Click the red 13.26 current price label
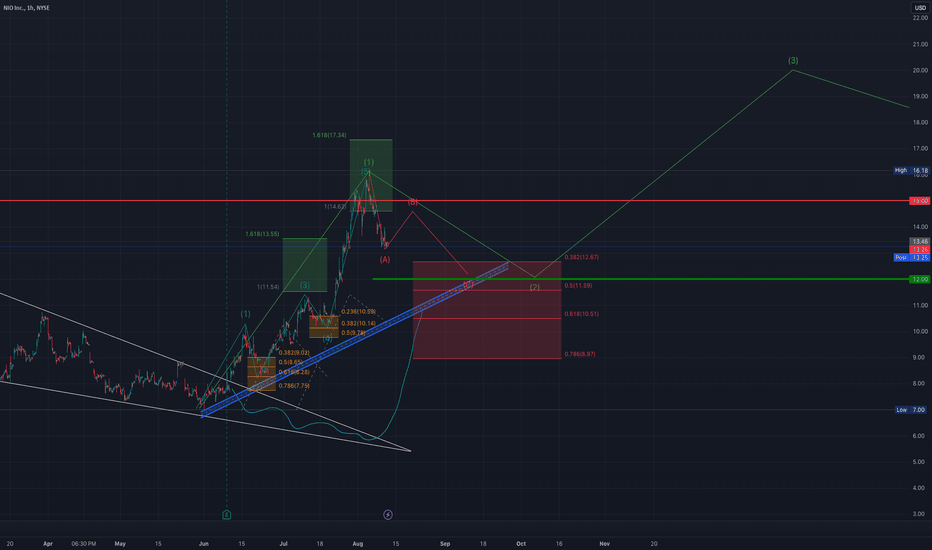This screenshot has height=550, width=932. point(920,249)
